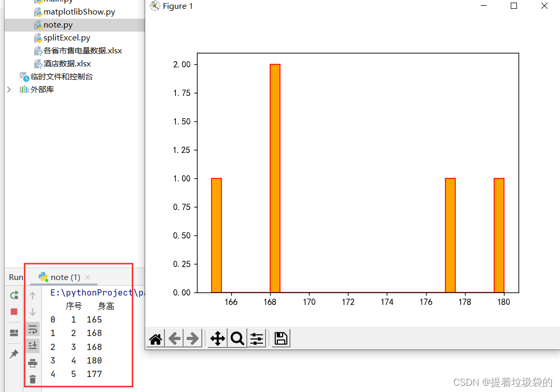Open matplotlibShow.py in project tree
Image resolution: width=560 pixels, height=392 pixels.
[x=79, y=12]
